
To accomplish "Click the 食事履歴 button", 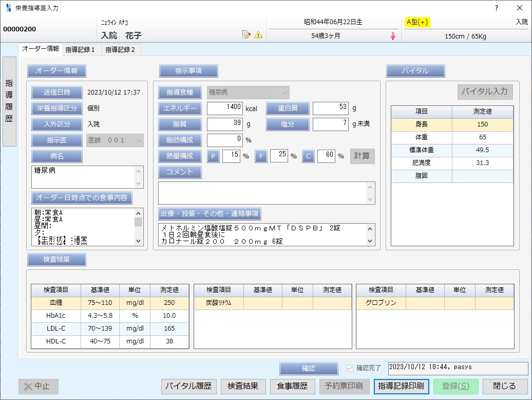I will point(292,386).
